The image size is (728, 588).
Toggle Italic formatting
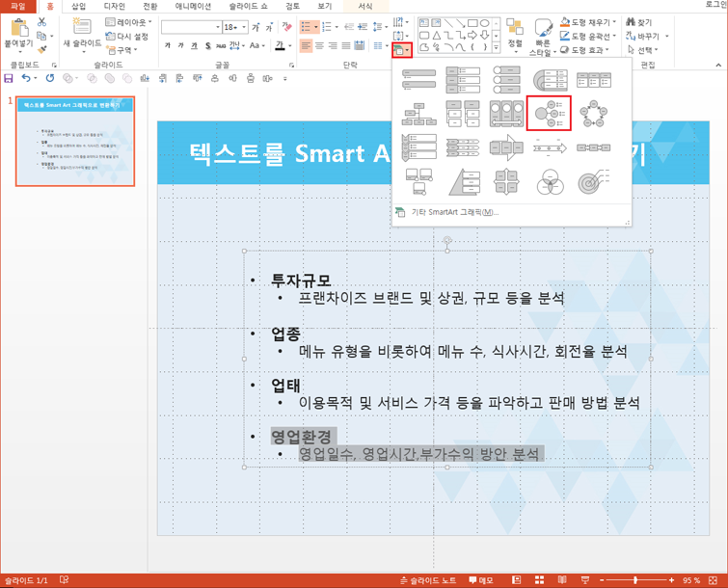tap(181, 45)
